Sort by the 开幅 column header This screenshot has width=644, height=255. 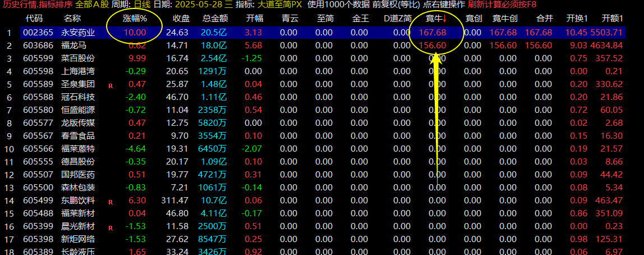[254, 19]
